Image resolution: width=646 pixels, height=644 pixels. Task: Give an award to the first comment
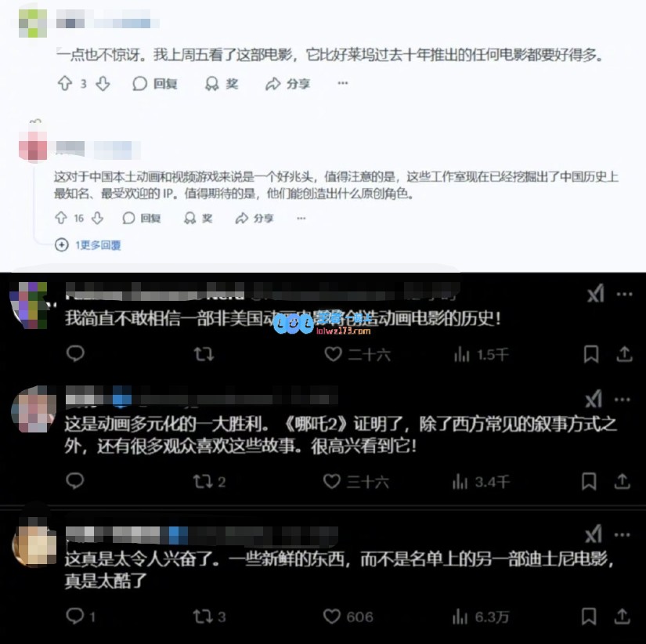(222, 84)
